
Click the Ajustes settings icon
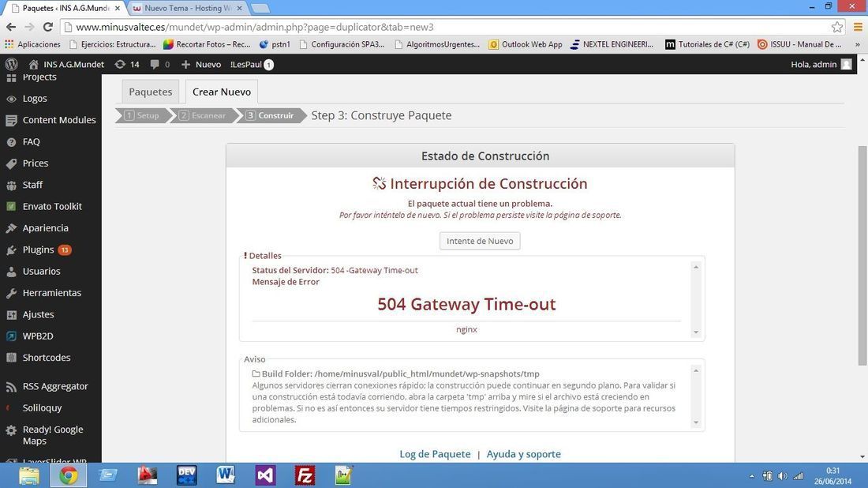click(11, 314)
